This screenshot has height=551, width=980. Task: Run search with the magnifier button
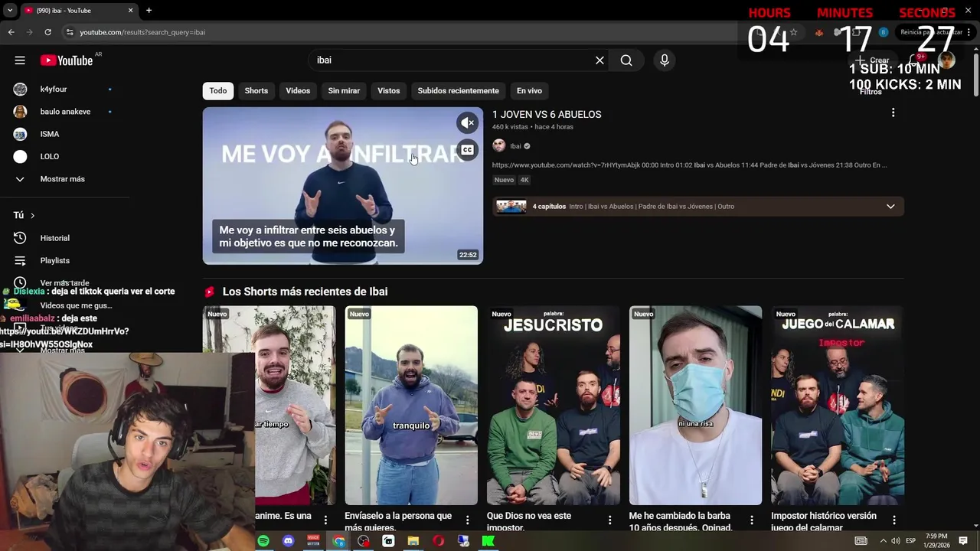pos(626,60)
